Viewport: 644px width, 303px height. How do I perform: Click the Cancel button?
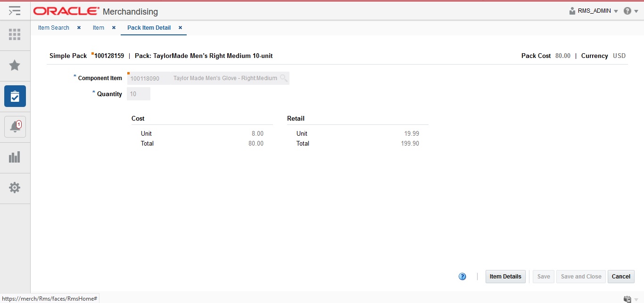click(x=621, y=277)
